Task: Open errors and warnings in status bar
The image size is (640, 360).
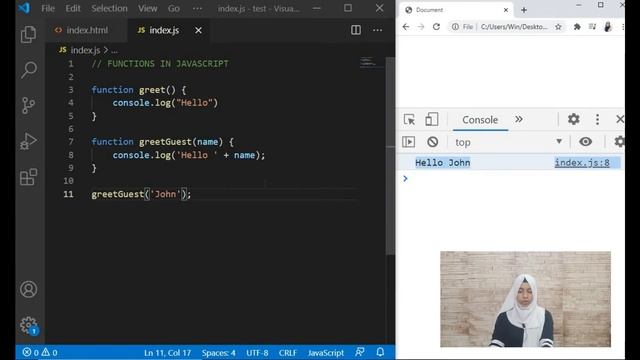Action: [40, 352]
